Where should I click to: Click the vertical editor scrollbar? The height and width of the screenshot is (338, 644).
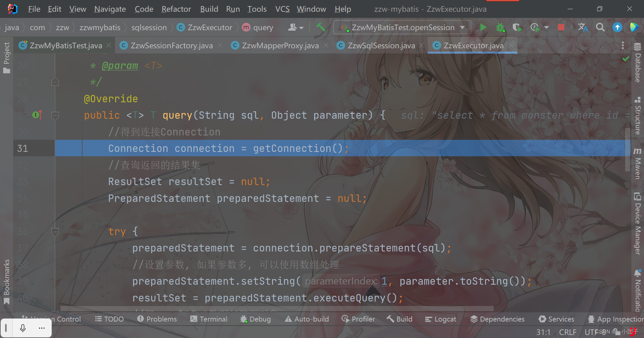(628, 149)
